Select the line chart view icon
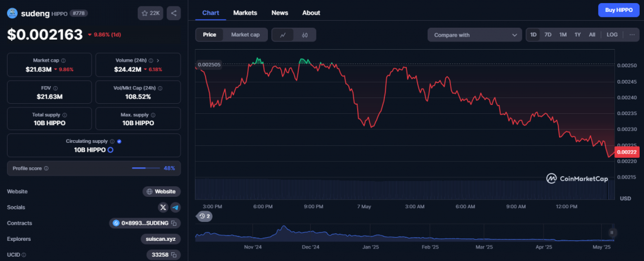The width and height of the screenshot is (644, 261). coord(283,35)
